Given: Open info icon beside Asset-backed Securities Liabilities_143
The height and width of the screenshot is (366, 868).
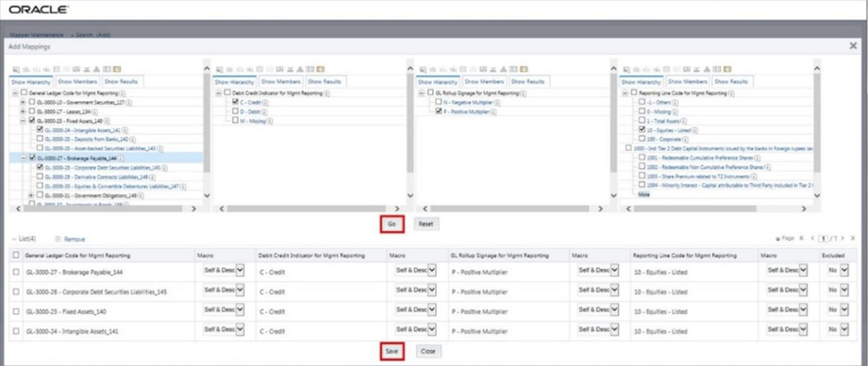Looking at the screenshot, I should [x=160, y=148].
